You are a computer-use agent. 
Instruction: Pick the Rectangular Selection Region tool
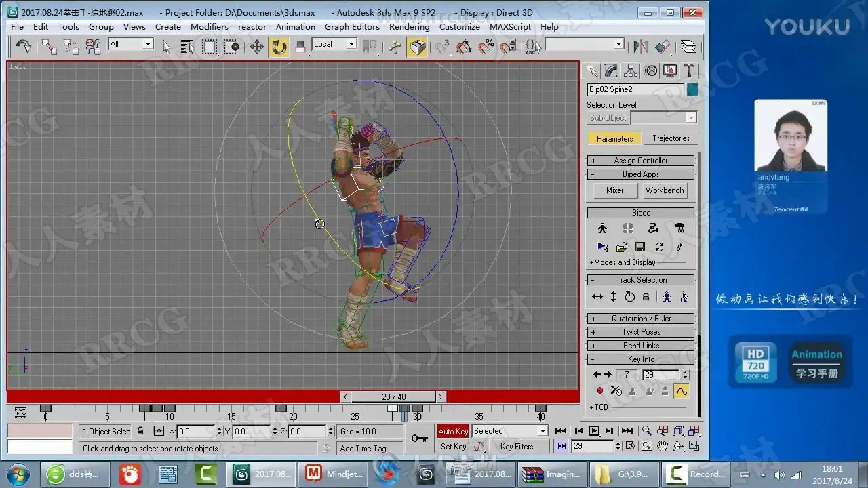(x=210, y=46)
